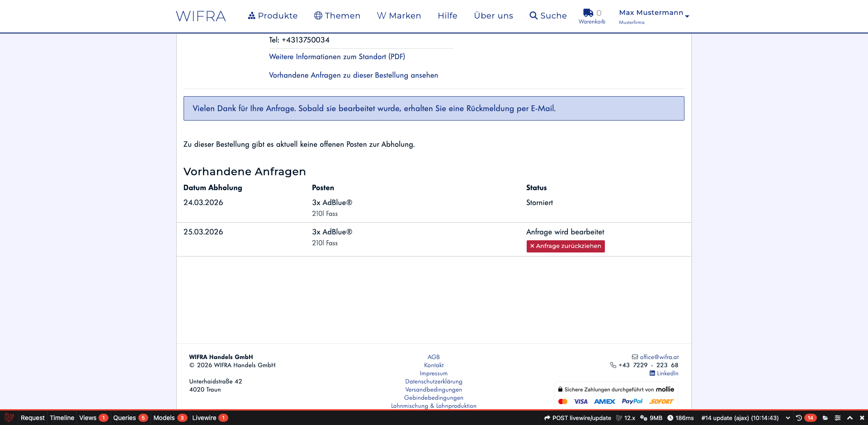Open the Produkte menu
868x425 pixels.
pos(273,16)
